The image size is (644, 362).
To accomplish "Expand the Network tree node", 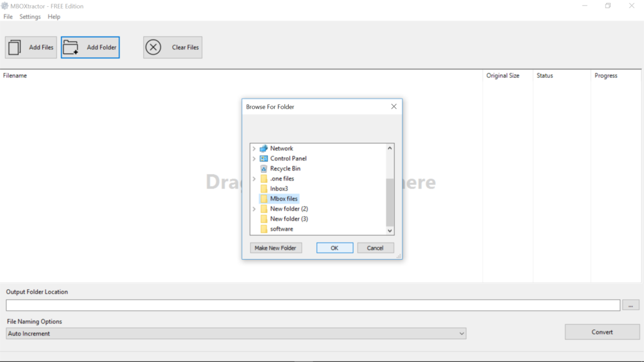I will click(x=254, y=148).
